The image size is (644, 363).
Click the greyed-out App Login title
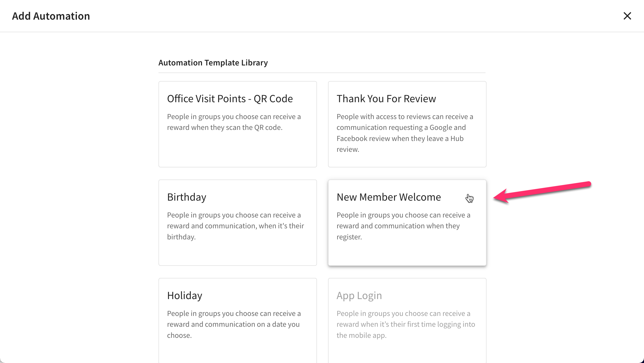click(x=359, y=296)
